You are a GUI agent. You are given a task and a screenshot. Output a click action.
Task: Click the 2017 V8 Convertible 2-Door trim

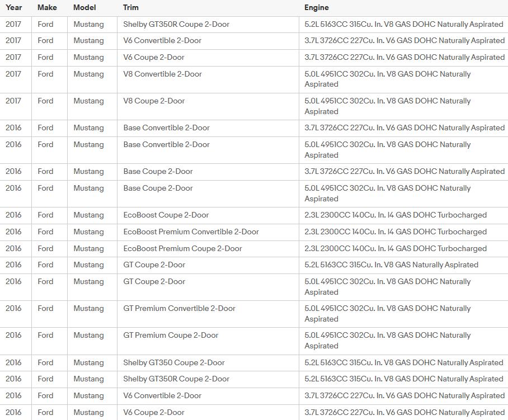[162, 74]
